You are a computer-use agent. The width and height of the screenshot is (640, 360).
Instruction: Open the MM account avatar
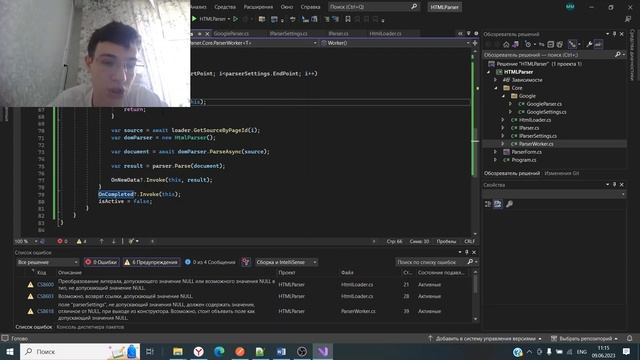570,7
